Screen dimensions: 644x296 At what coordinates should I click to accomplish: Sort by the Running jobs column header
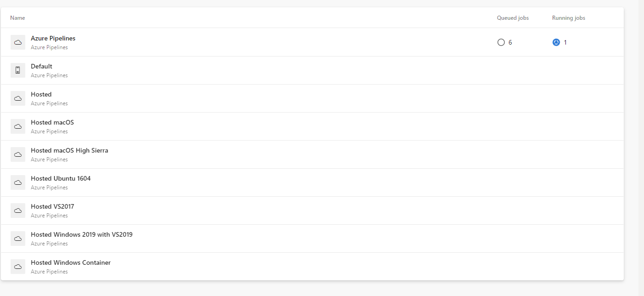pos(569,18)
